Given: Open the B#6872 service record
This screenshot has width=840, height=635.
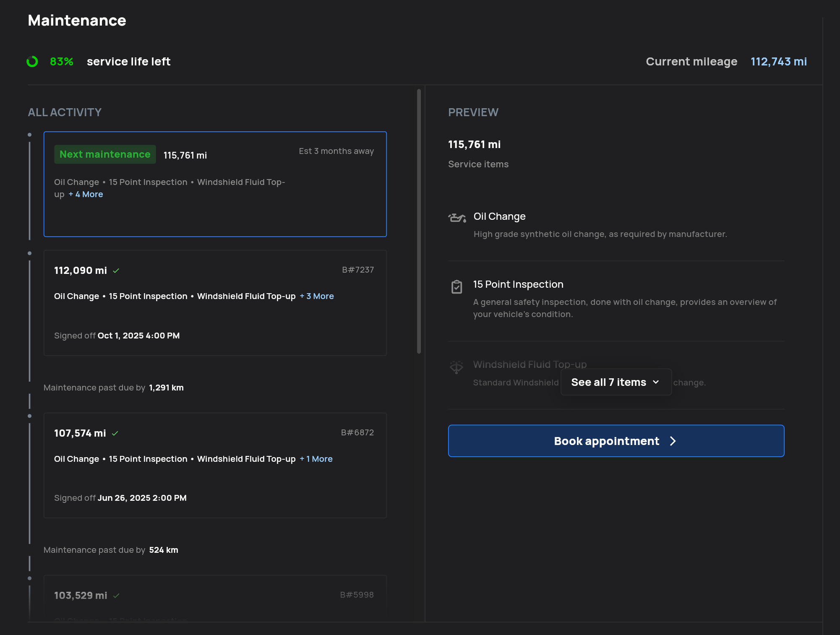Looking at the screenshot, I should (x=357, y=432).
